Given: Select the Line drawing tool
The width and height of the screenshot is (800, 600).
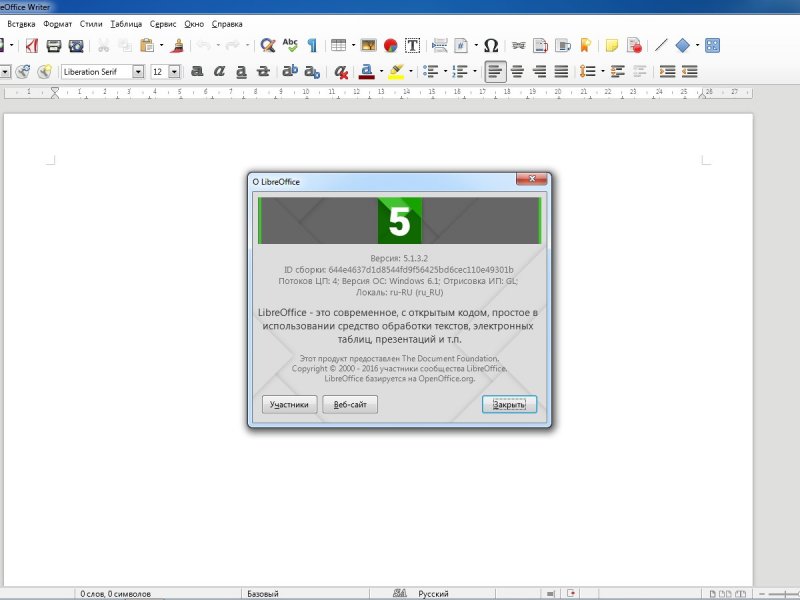Looking at the screenshot, I should pos(661,46).
